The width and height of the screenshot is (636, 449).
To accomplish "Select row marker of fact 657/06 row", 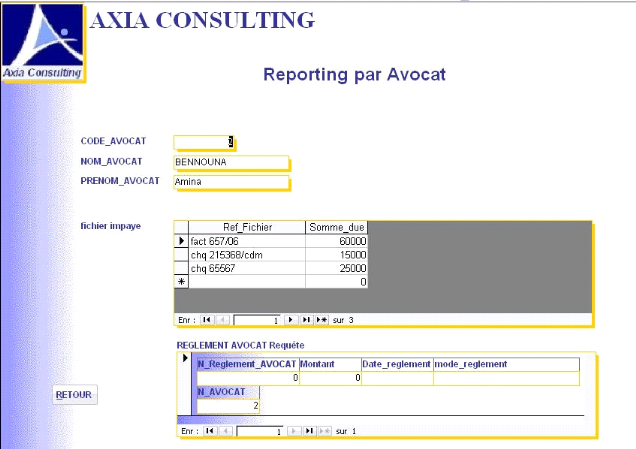I will [181, 241].
